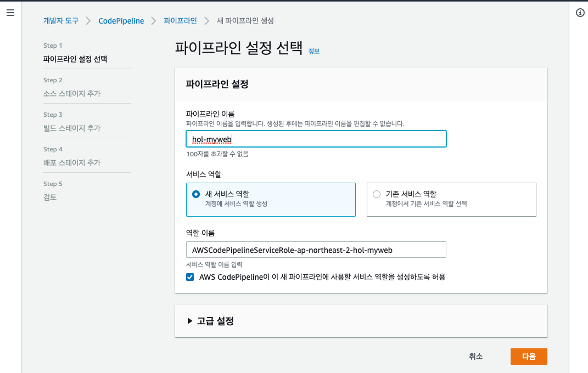Screen dimensions: 588x373
Task: Click the 파이프라인 설정 panel heading
Action: coord(217,84)
